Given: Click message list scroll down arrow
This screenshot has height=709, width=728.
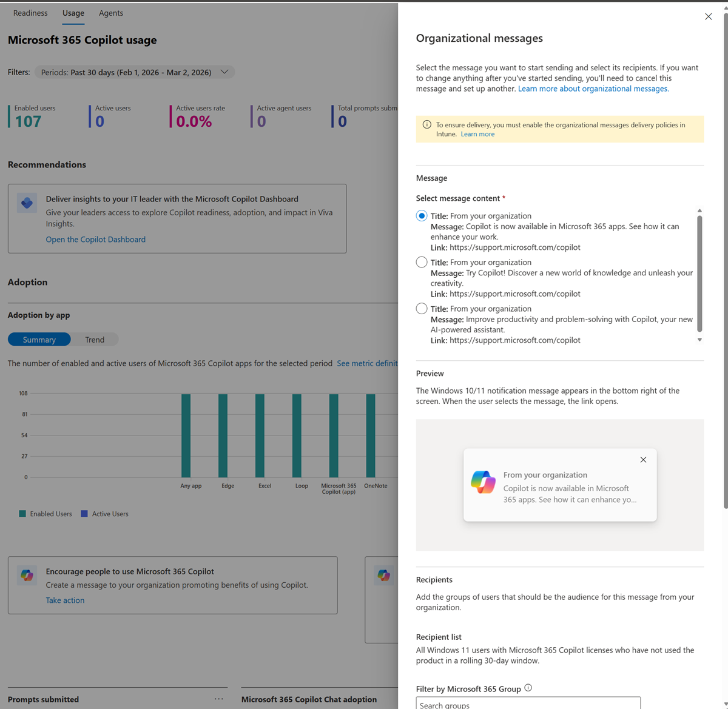Looking at the screenshot, I should tap(699, 340).
